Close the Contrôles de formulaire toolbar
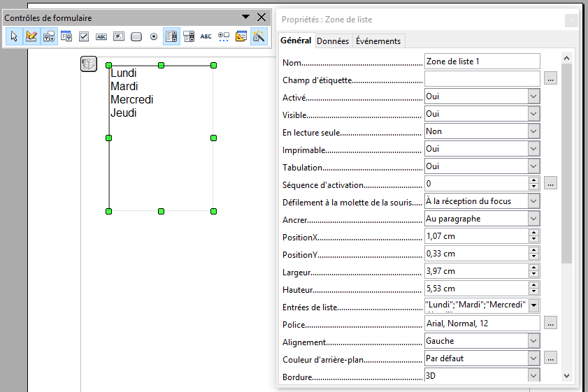The height and width of the screenshot is (392, 588). click(261, 17)
